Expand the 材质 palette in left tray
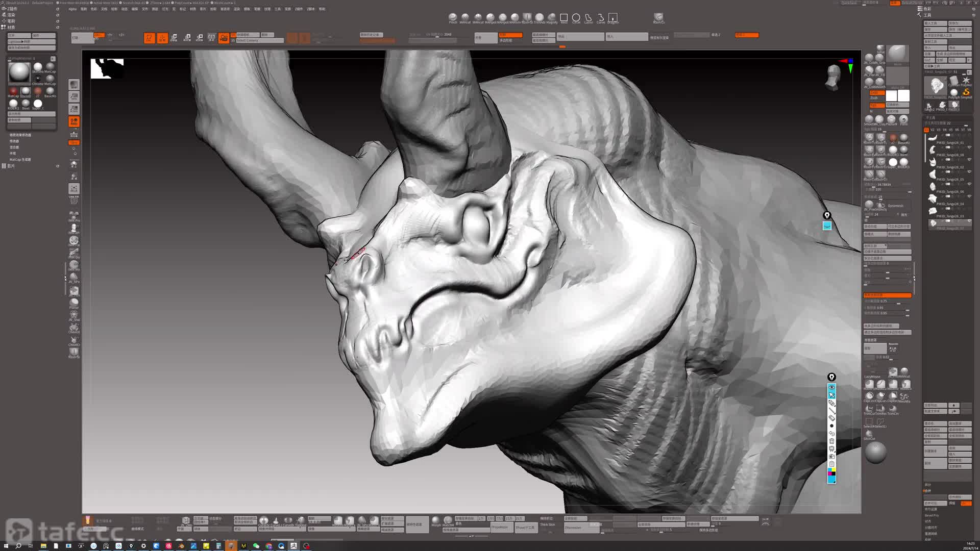This screenshot has height=551, width=980. [x=11, y=27]
